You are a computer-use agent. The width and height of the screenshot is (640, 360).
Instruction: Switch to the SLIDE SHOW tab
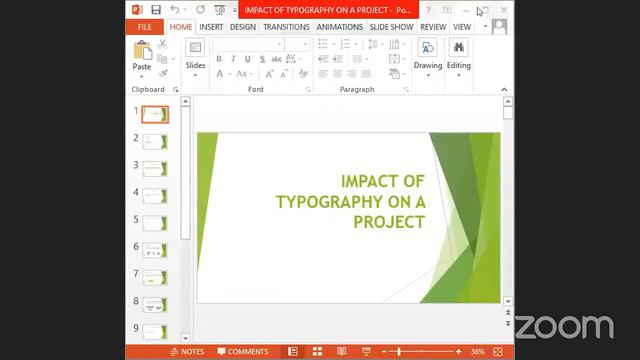coord(391,27)
